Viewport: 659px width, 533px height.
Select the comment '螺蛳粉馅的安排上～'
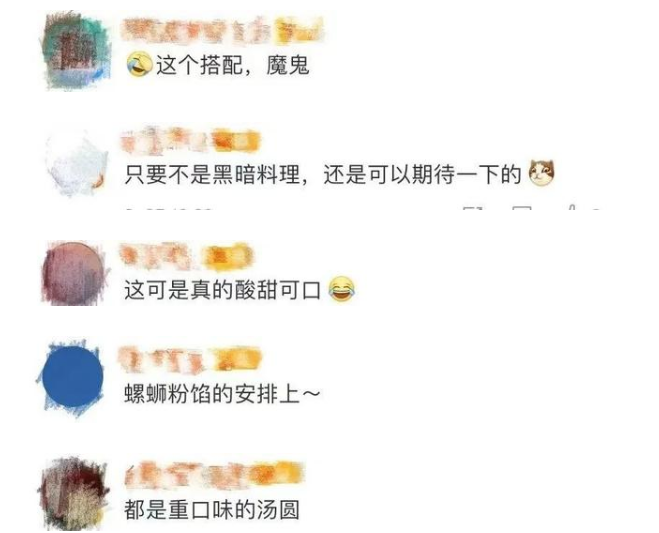[222, 394]
